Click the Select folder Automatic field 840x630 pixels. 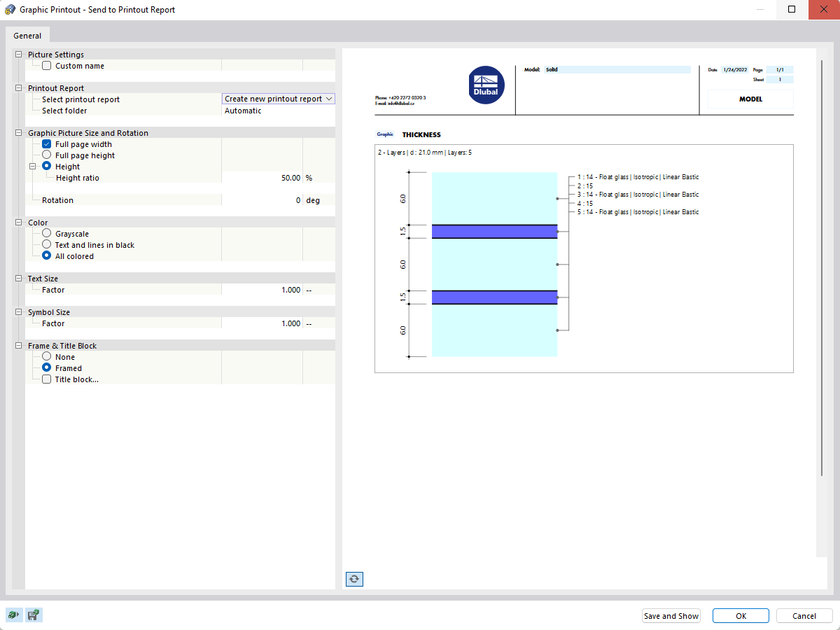point(279,111)
